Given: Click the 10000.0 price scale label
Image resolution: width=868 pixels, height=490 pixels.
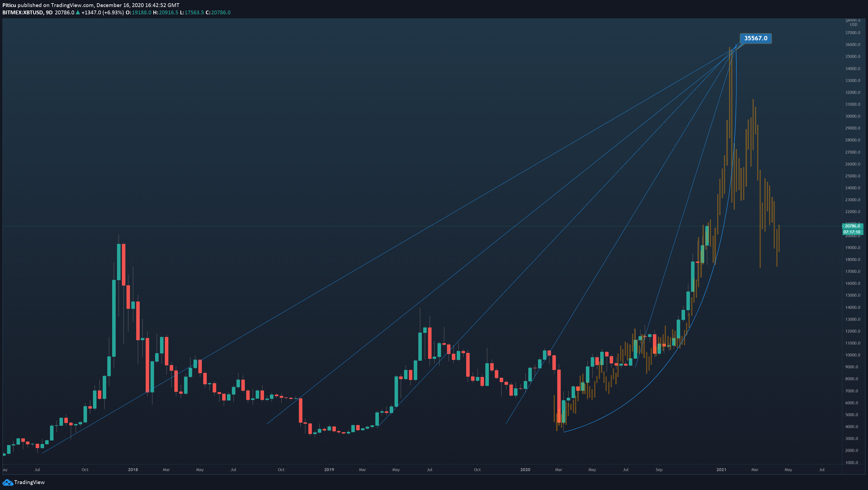Looking at the screenshot, I should click(853, 355).
